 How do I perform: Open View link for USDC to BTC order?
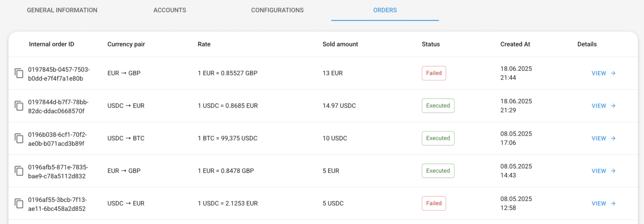[x=603, y=138]
